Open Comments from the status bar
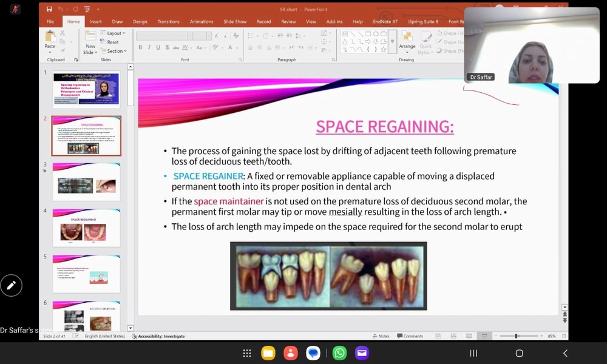Screen dimensions: 607x364 [x=410, y=336]
